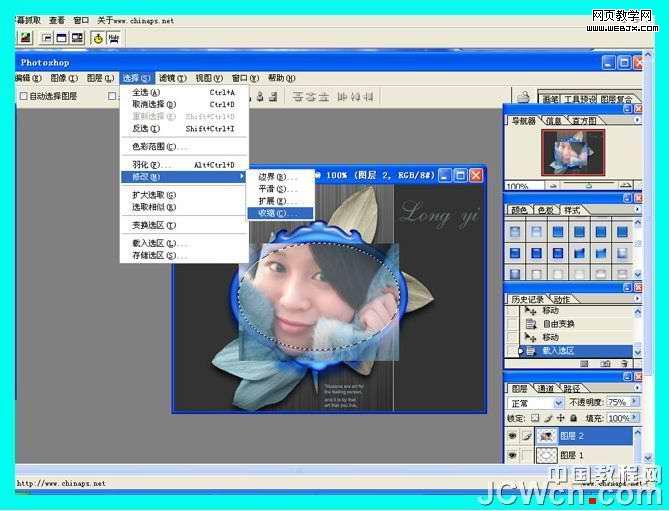Click the first style preset in the 样式 panel
This screenshot has width=669, height=511.
tap(515, 232)
